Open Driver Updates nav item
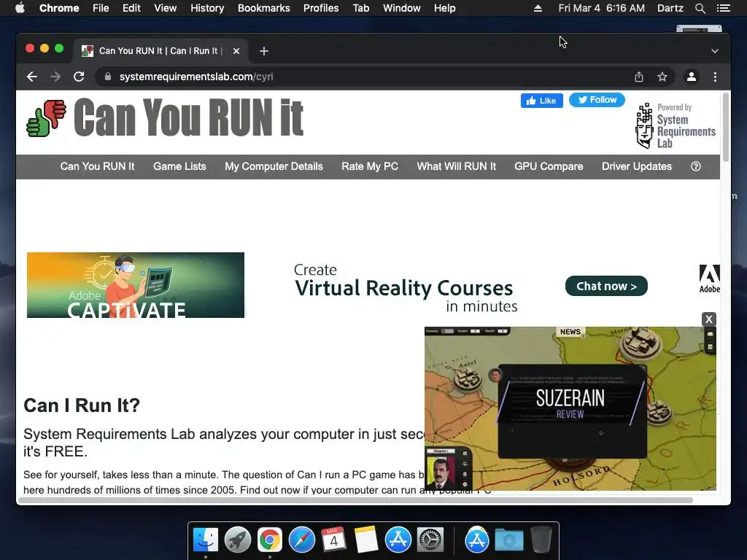 tap(637, 166)
